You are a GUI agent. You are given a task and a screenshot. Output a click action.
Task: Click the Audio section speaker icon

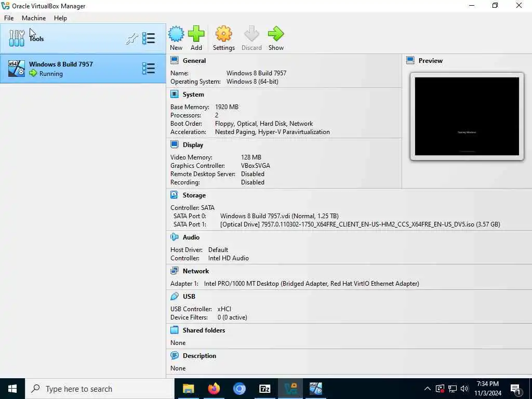coord(175,237)
